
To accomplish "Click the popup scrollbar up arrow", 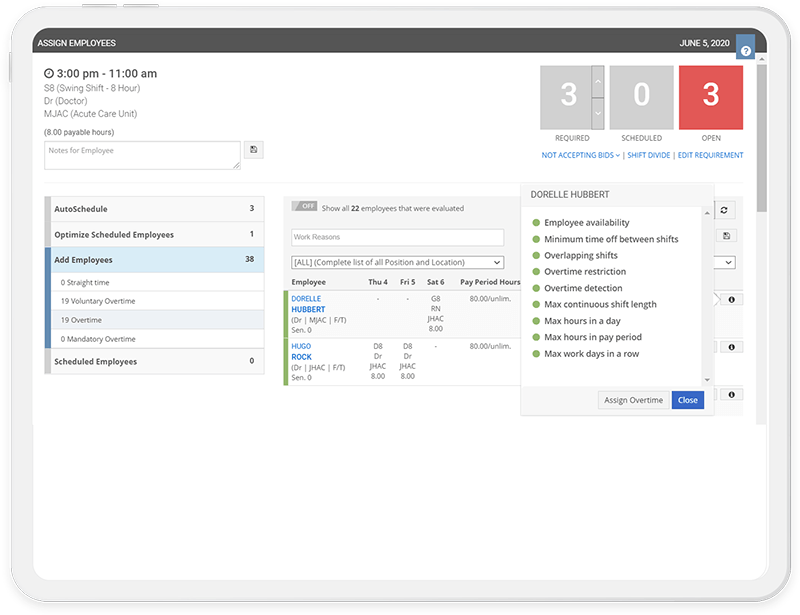I will 707,213.
